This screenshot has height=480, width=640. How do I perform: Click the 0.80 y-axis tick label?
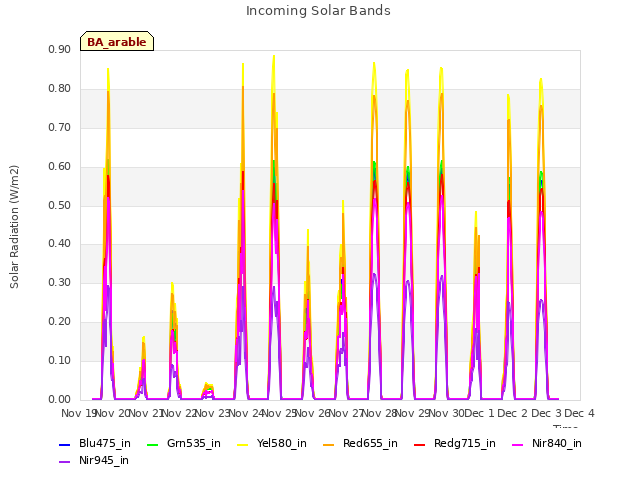60,89
